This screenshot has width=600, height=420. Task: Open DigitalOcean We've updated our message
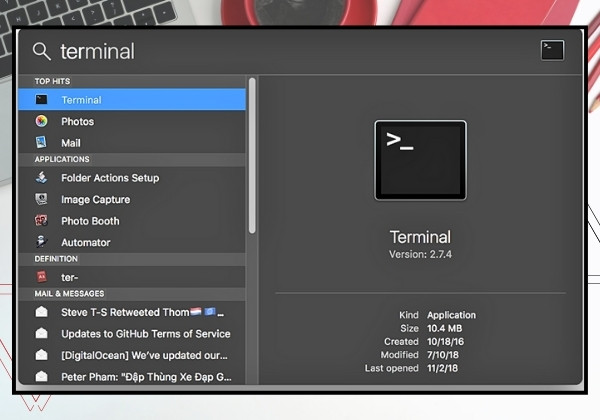[x=132, y=355]
